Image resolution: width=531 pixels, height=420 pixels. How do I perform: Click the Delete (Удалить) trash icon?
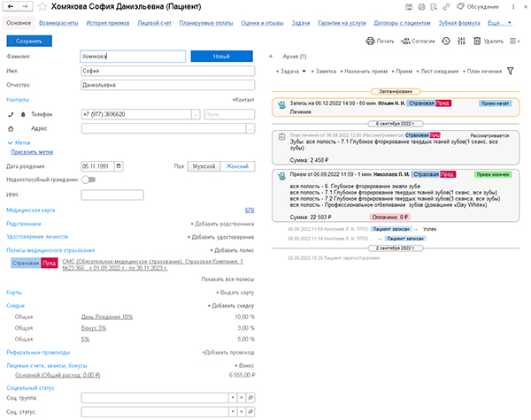[478, 42]
